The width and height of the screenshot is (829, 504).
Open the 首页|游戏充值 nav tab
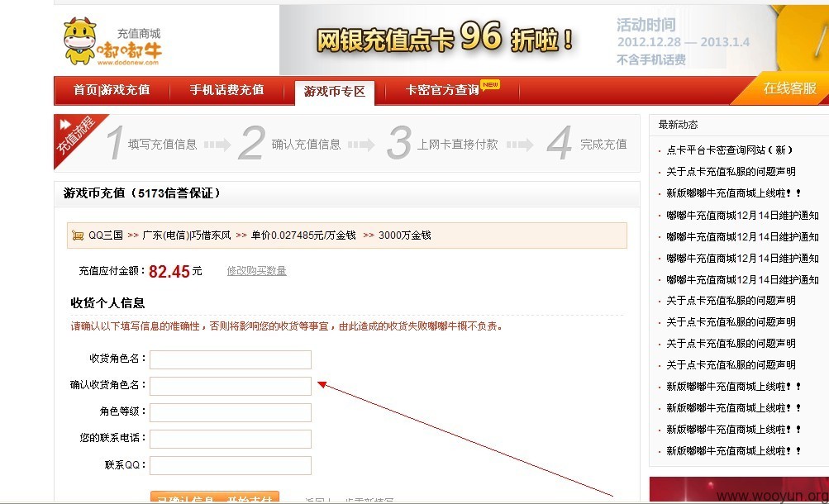click(112, 90)
